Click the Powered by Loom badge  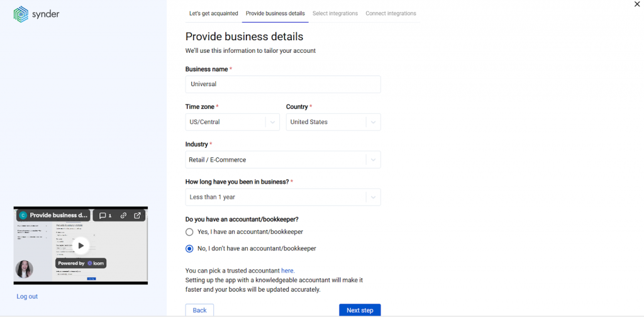[80, 263]
